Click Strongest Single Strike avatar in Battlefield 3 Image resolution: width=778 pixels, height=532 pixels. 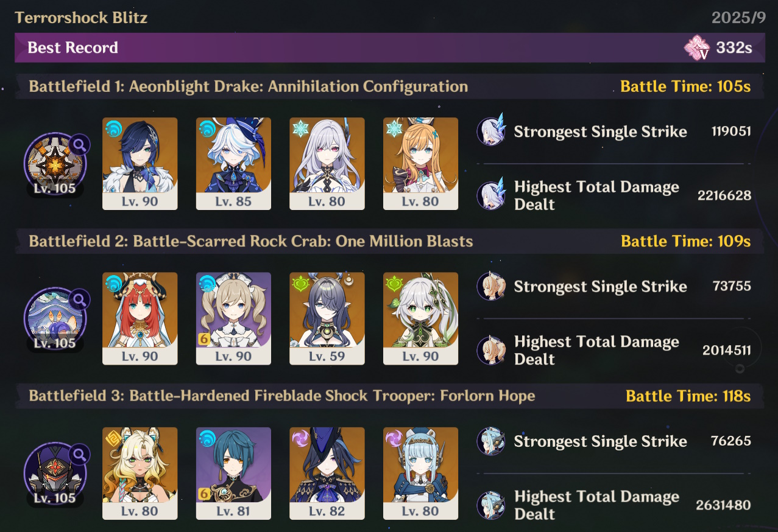point(491,441)
